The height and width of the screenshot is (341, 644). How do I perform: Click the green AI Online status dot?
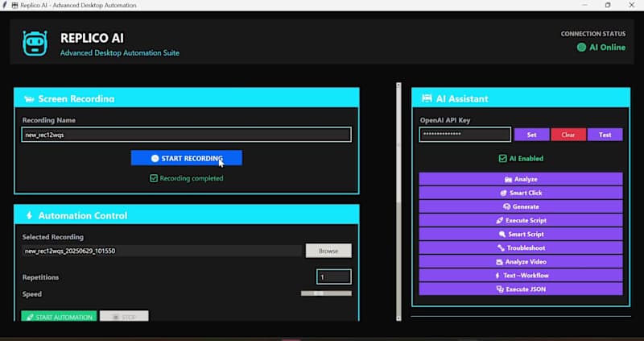coord(581,48)
